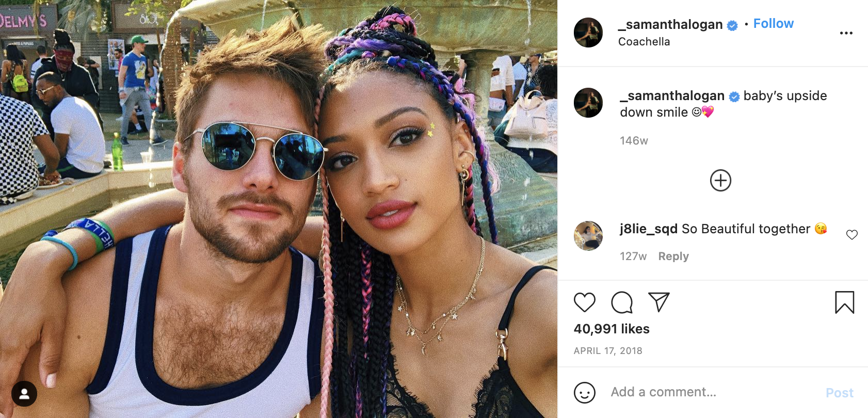
Task: Open the header profile picture of _samanthalogan
Action: pyautogui.click(x=588, y=33)
